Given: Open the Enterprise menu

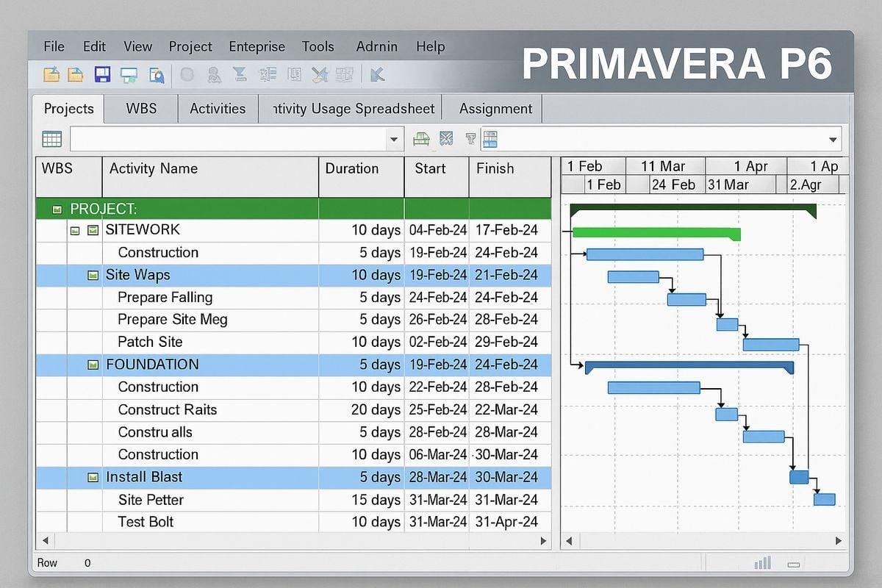Looking at the screenshot, I should tap(257, 46).
